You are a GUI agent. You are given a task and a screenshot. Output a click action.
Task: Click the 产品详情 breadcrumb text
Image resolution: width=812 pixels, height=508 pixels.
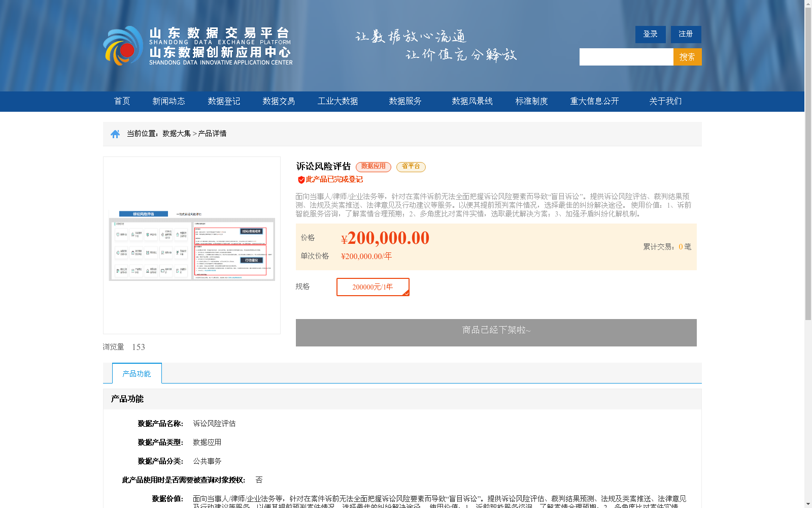(x=212, y=134)
